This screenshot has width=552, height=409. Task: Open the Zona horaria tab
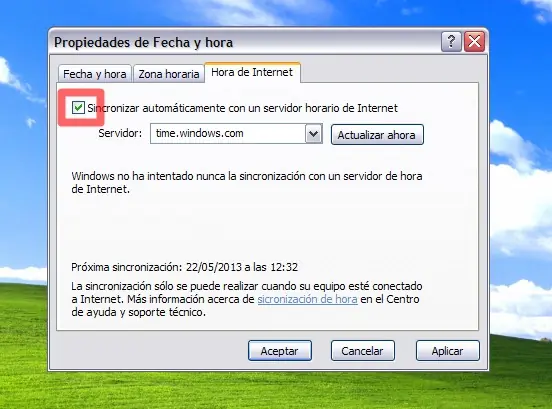tap(169, 74)
